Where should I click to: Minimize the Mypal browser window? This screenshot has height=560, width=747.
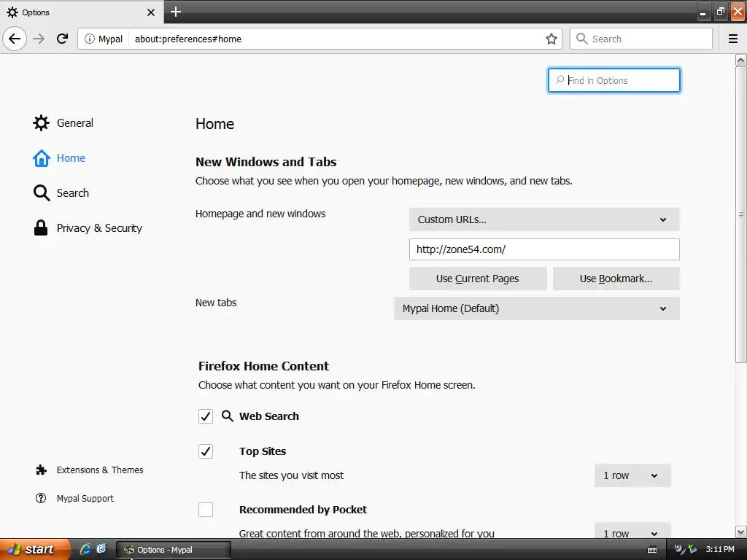coord(703,12)
